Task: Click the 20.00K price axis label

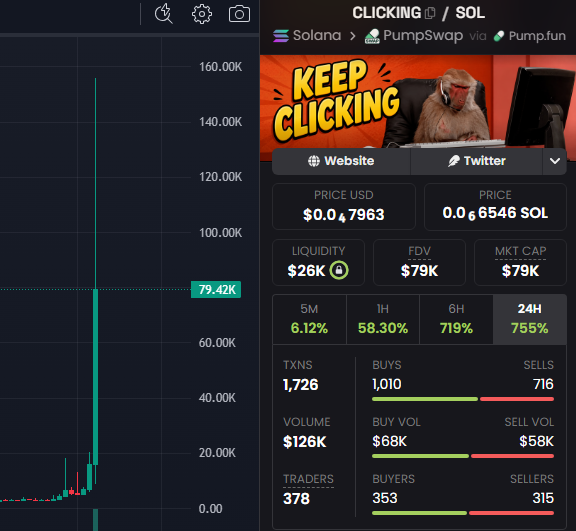Action: (217, 453)
